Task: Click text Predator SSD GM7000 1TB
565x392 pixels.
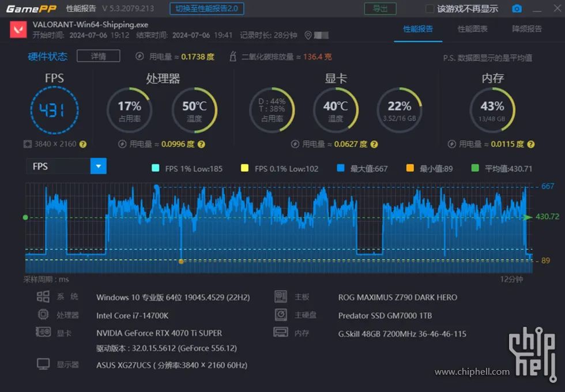Action: coord(385,316)
